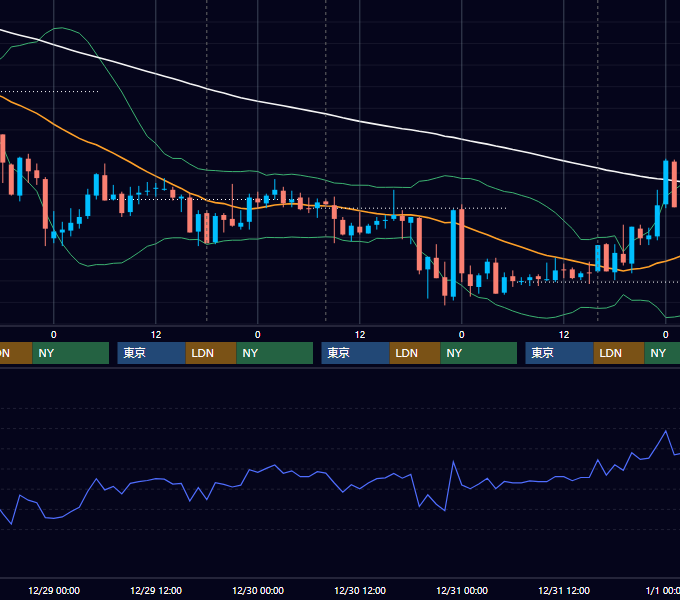Click the 12/30 00:00 date axis label
This screenshot has width=680, height=600.
(x=258, y=590)
